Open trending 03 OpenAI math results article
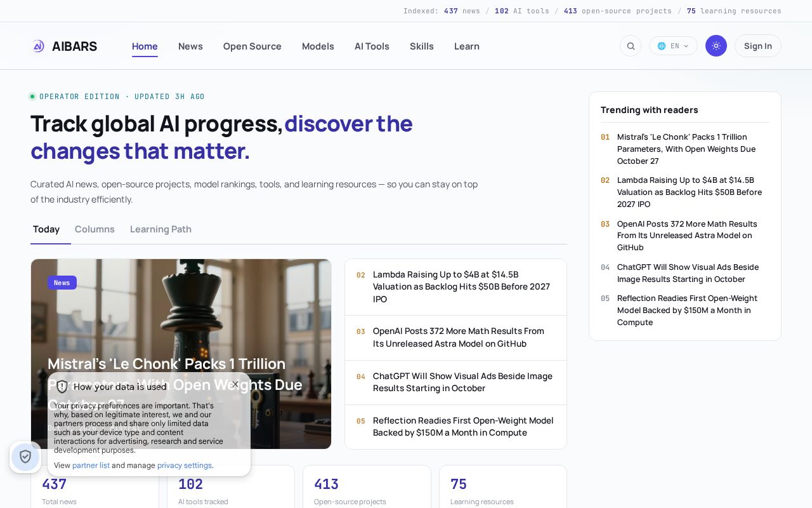The width and height of the screenshot is (812, 508). click(x=685, y=236)
